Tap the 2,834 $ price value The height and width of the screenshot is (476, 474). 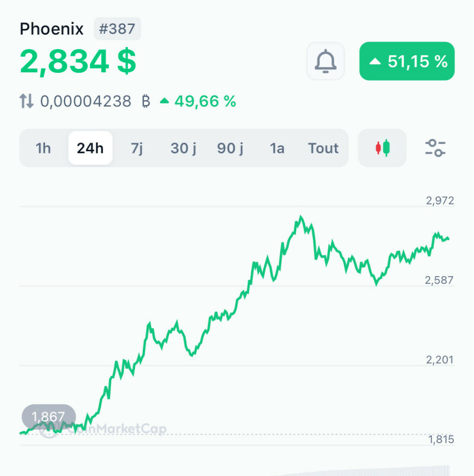78,62
